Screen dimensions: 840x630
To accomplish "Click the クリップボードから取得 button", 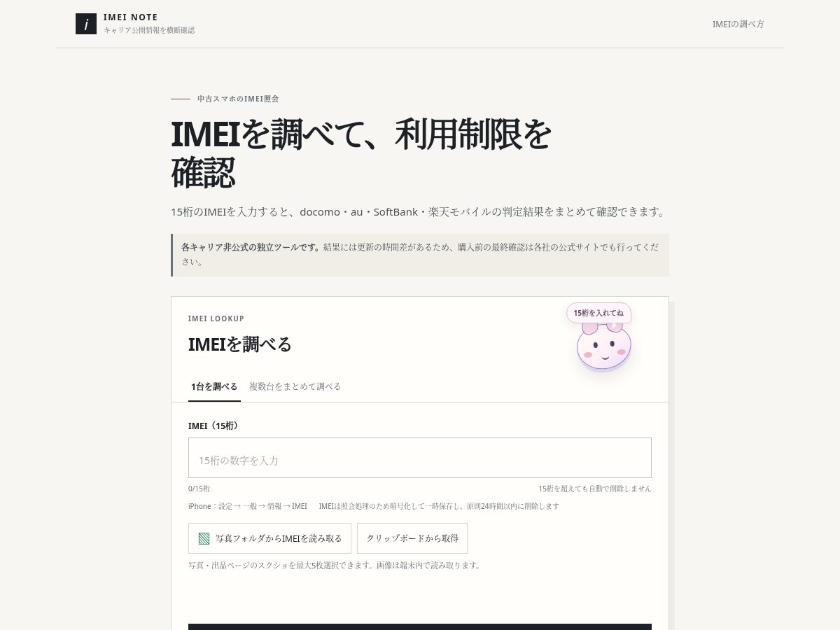I will [x=412, y=538].
